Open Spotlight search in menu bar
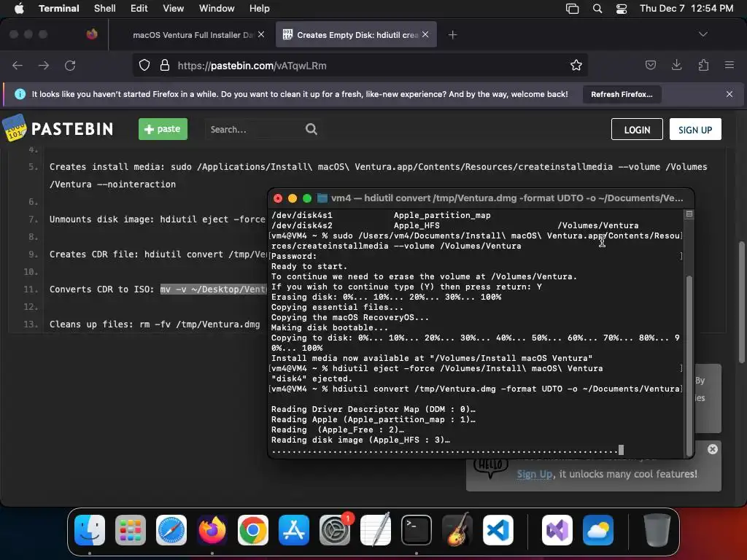747x560 pixels. pos(597,9)
